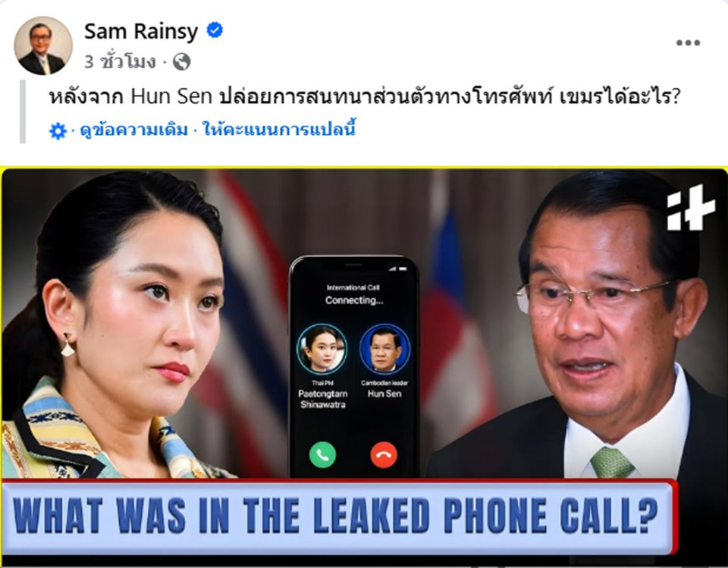Click the white logo in image corner
Viewport: 728px width, 568px height.
691,208
